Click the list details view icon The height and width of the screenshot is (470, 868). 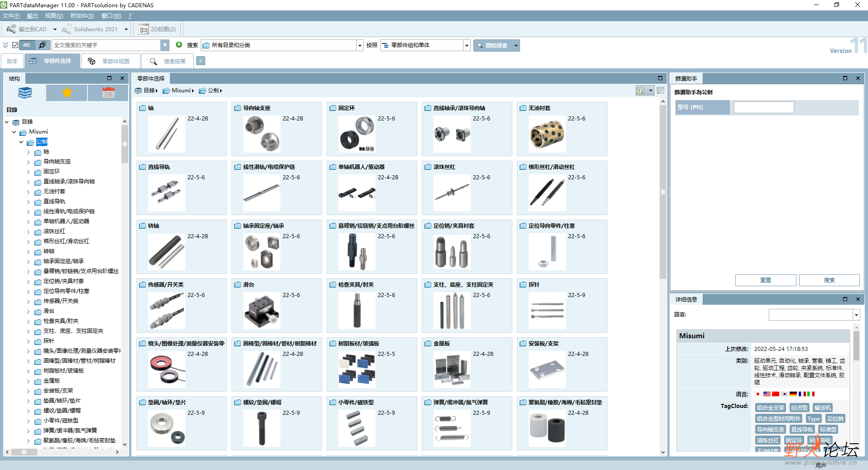pos(661,91)
